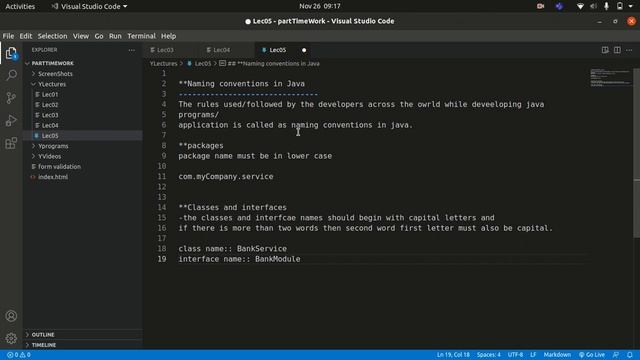Change indentation via Spaces: 4

click(489, 355)
